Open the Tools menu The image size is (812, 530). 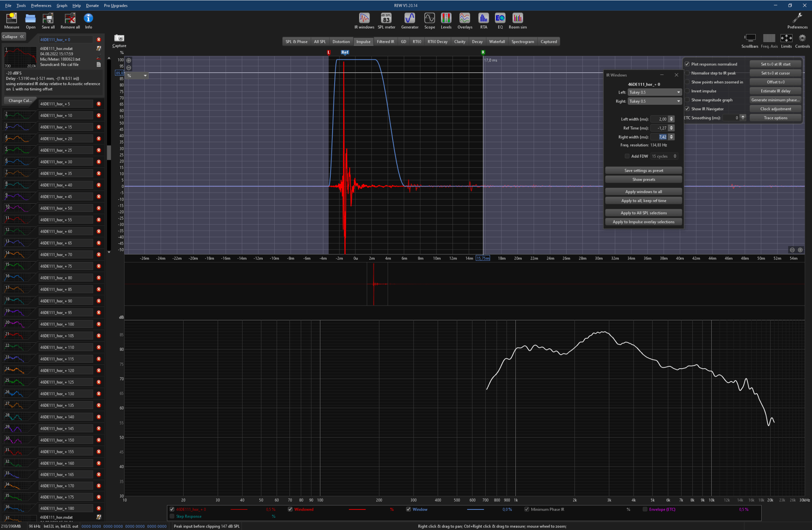pyautogui.click(x=21, y=6)
